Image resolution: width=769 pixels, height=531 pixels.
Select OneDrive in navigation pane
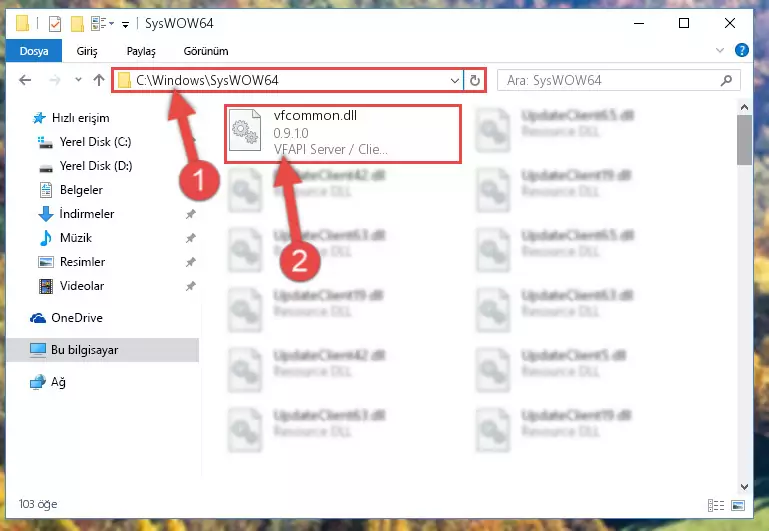pos(77,318)
